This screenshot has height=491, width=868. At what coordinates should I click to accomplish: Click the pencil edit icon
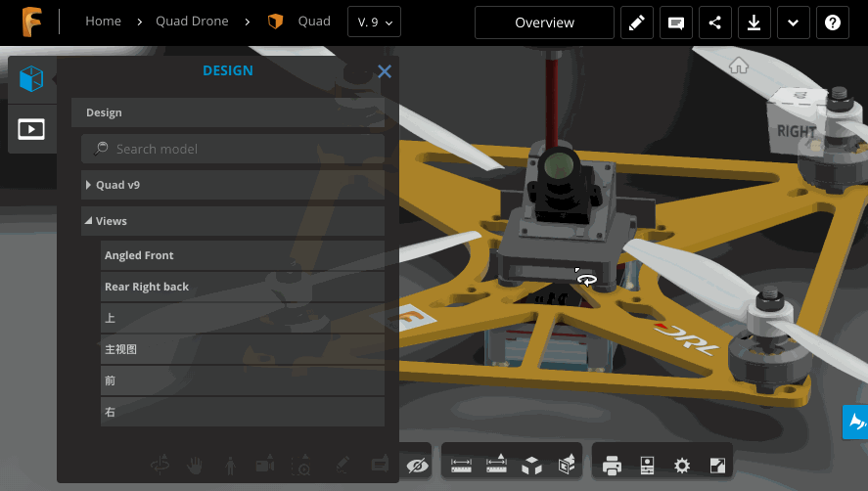(637, 22)
